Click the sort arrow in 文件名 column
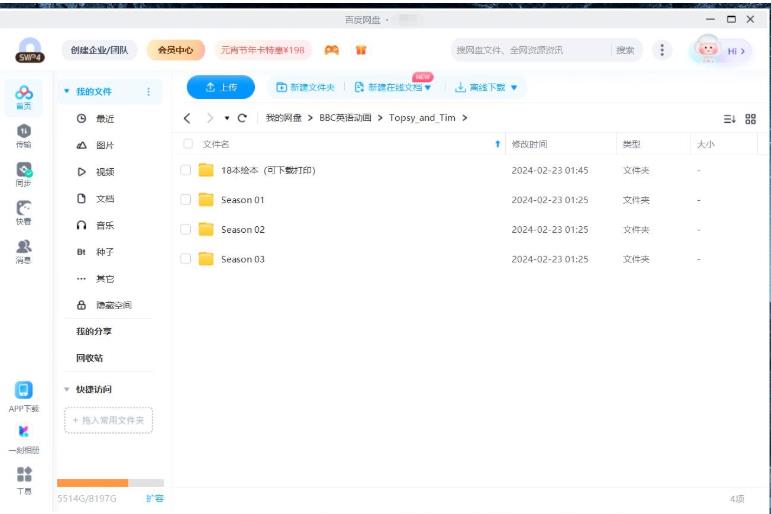 click(498, 144)
